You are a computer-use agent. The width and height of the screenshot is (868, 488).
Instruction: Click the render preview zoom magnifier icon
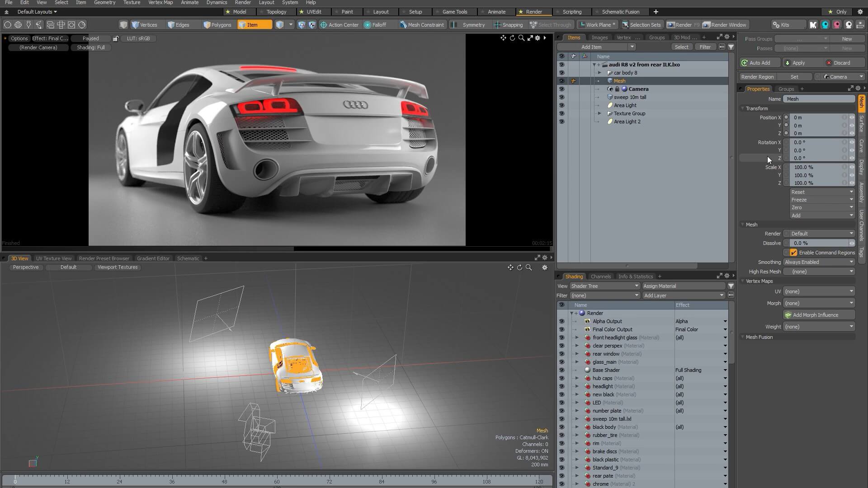click(x=521, y=38)
